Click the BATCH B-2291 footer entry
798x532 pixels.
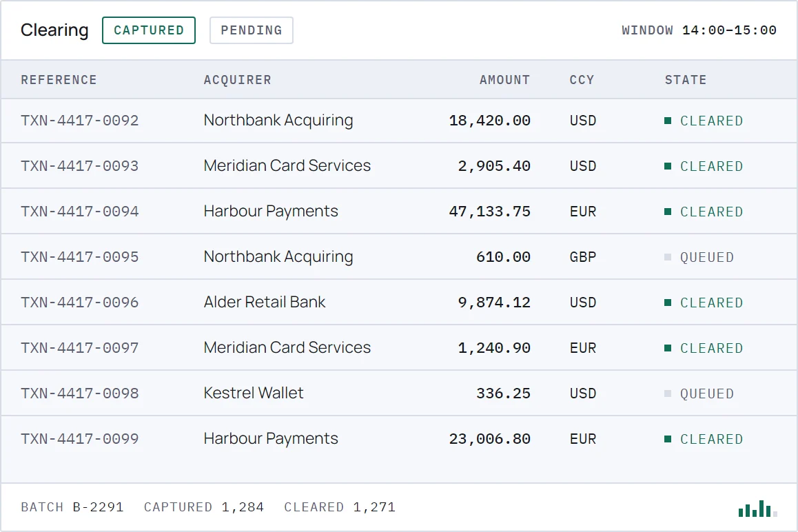[72, 507]
